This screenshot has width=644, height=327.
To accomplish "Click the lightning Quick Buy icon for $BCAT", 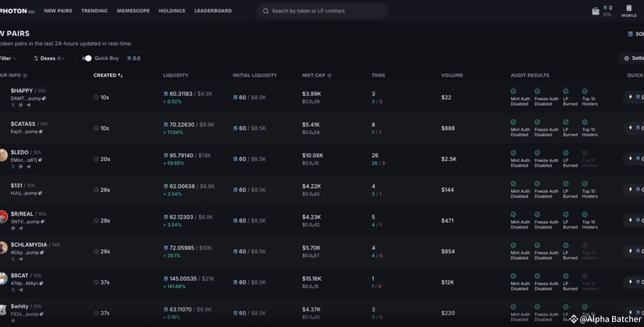I will point(630,282).
